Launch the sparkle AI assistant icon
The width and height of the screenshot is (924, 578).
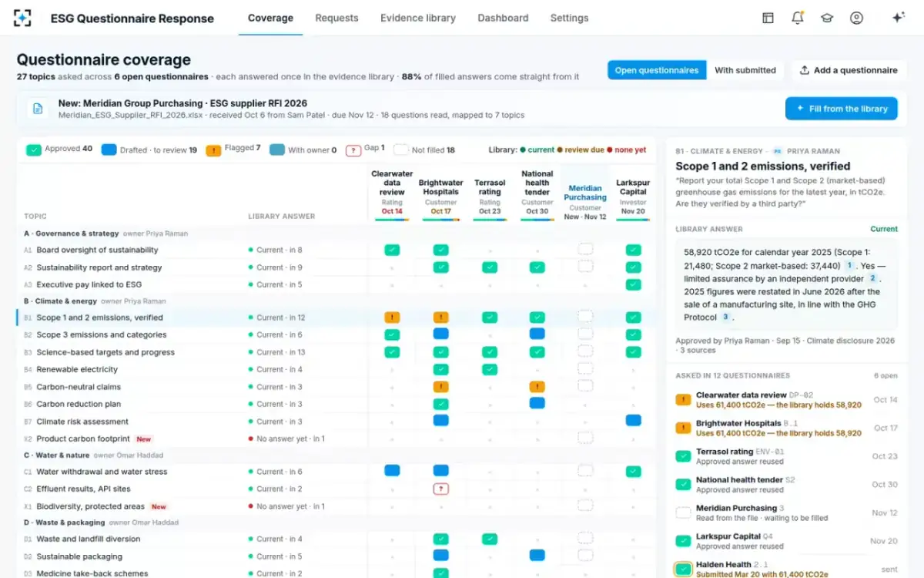(898, 18)
